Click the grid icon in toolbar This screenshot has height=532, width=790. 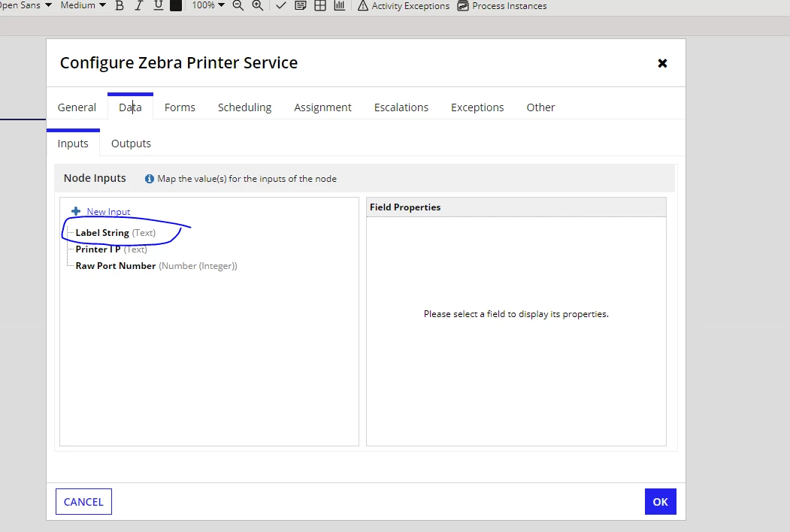[x=320, y=5]
